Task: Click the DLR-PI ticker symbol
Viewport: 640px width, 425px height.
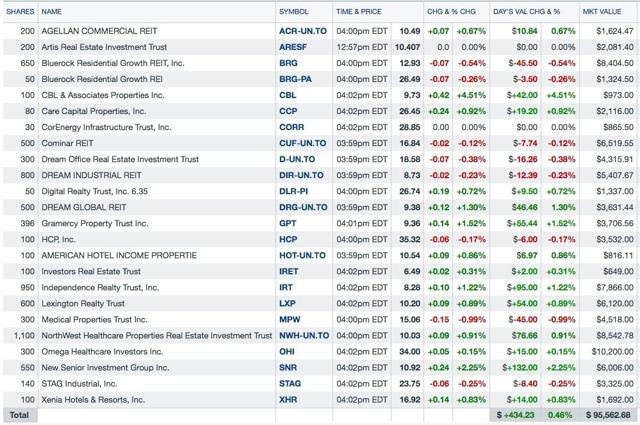Action: point(293,191)
